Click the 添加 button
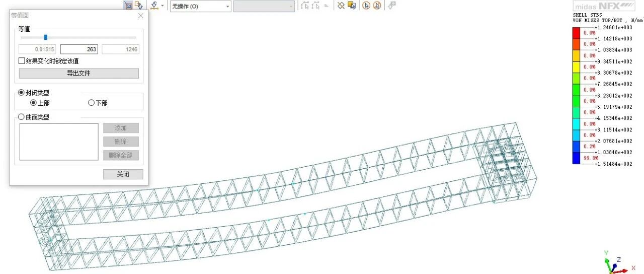 121,128
